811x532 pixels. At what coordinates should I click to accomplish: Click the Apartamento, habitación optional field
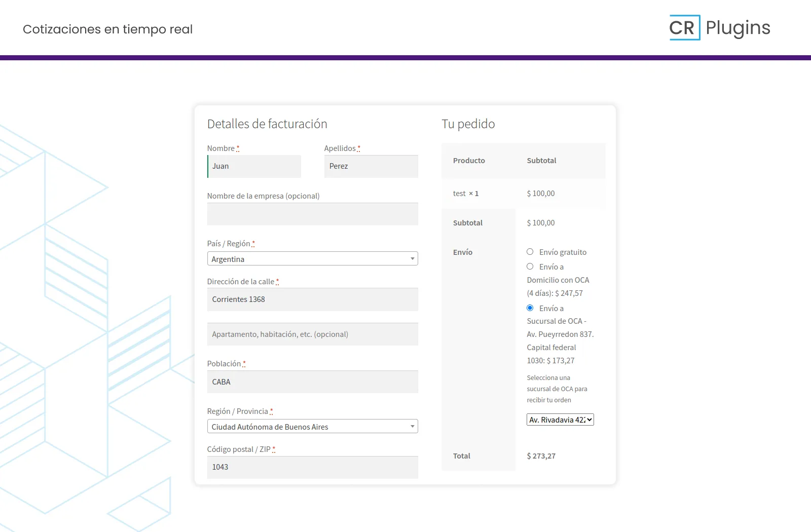point(312,334)
